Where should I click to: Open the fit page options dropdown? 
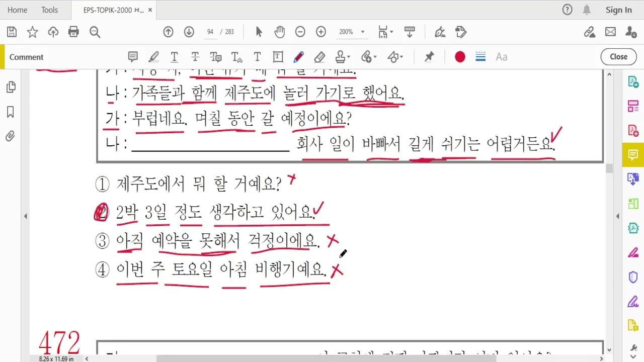click(385, 32)
